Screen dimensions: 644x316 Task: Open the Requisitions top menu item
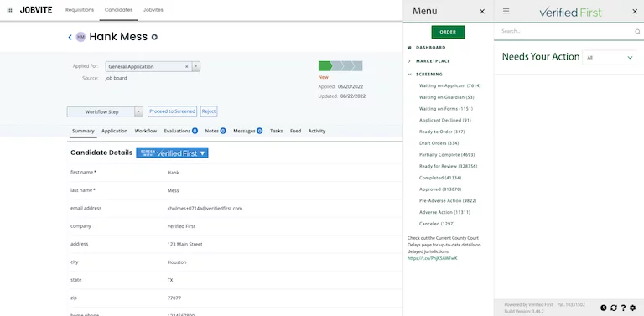(x=80, y=10)
